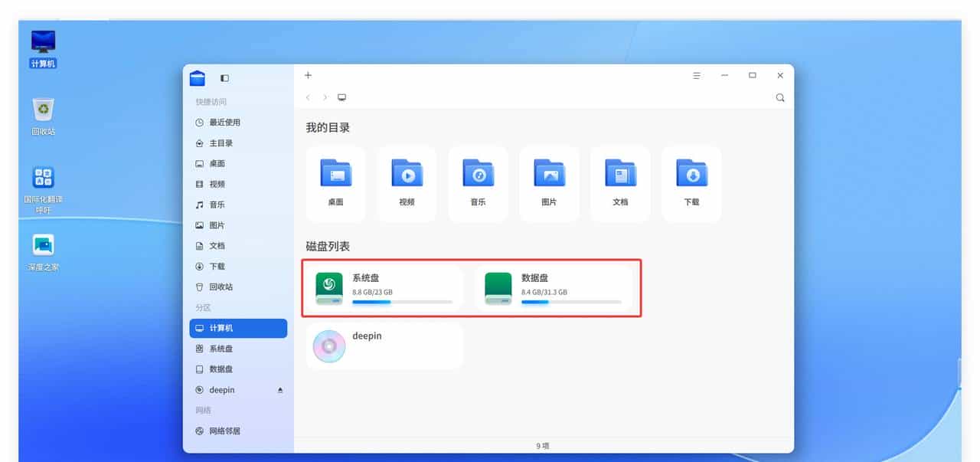Click the search magnifier icon
The image size is (980, 462).
tap(780, 97)
